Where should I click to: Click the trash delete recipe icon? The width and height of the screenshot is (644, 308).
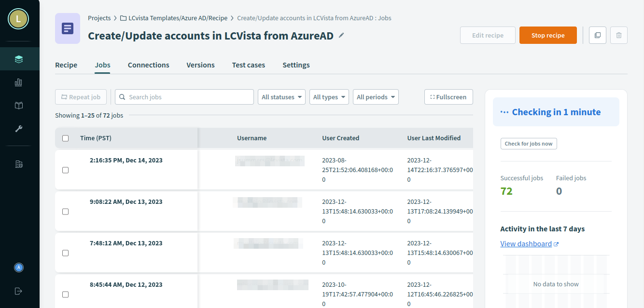coord(619,35)
